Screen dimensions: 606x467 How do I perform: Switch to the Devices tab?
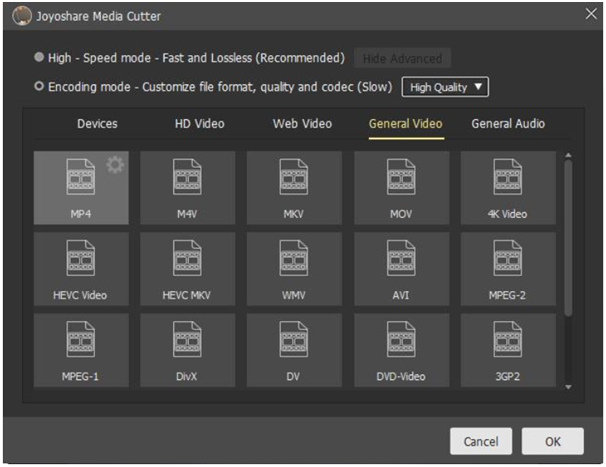click(x=97, y=124)
